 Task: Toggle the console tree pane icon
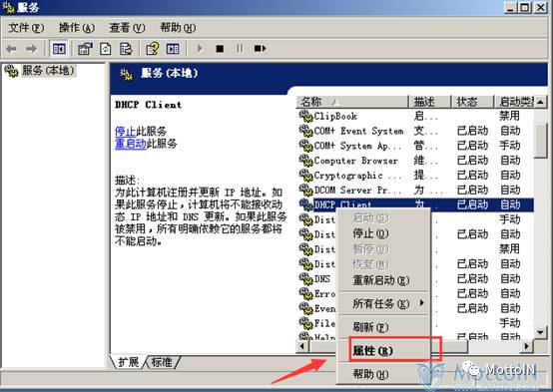(x=59, y=49)
